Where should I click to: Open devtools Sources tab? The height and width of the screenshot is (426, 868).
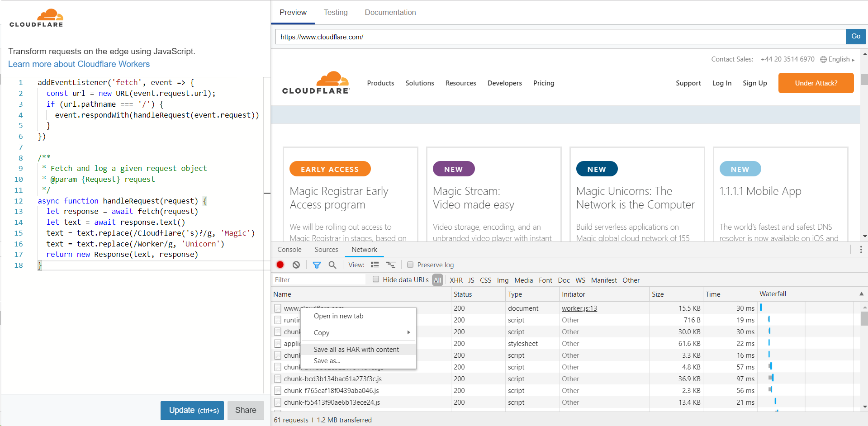coord(327,250)
